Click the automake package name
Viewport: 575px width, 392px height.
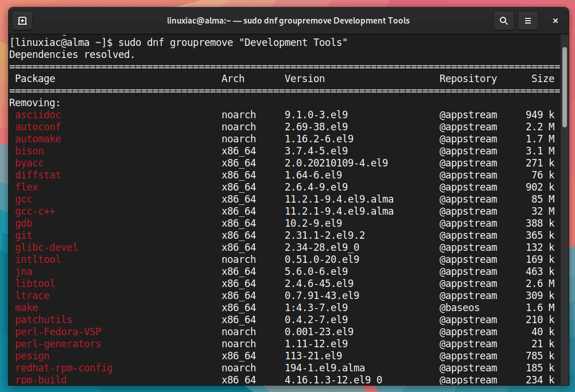38,139
